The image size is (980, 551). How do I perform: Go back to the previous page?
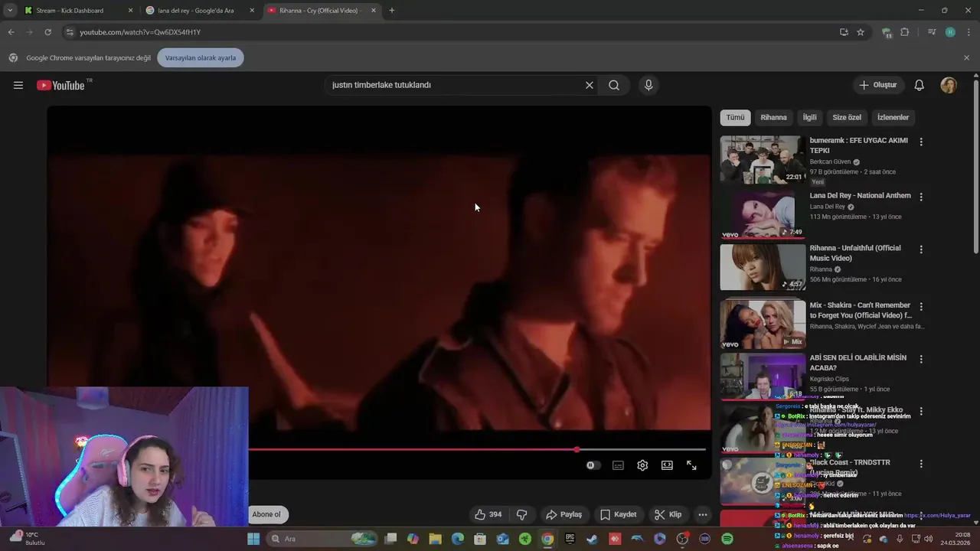point(11,32)
